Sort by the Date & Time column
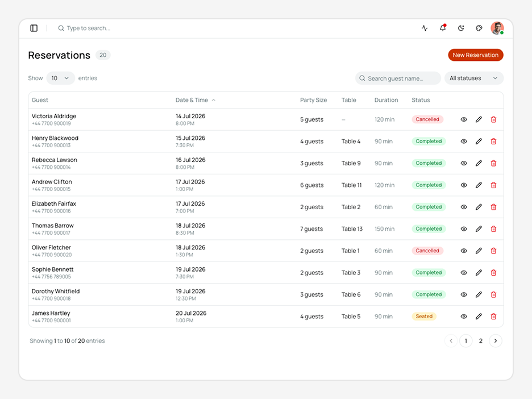Image resolution: width=532 pixels, height=399 pixels. (196, 100)
